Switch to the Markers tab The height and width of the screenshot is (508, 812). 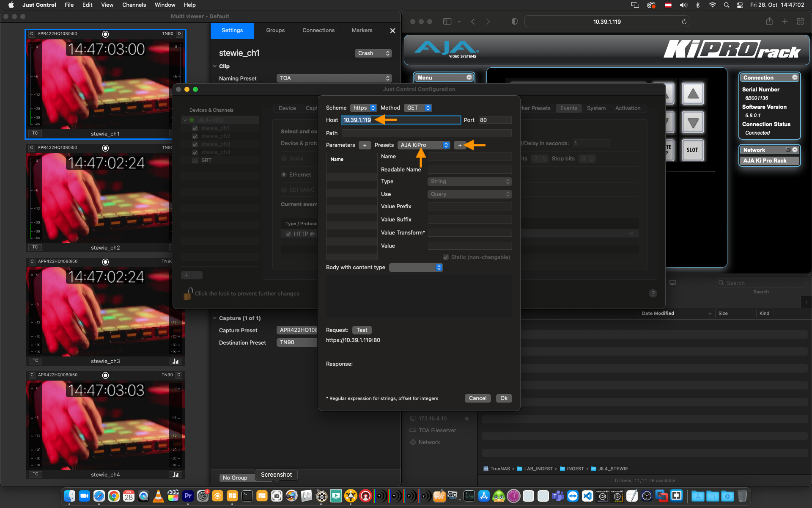[x=362, y=30]
